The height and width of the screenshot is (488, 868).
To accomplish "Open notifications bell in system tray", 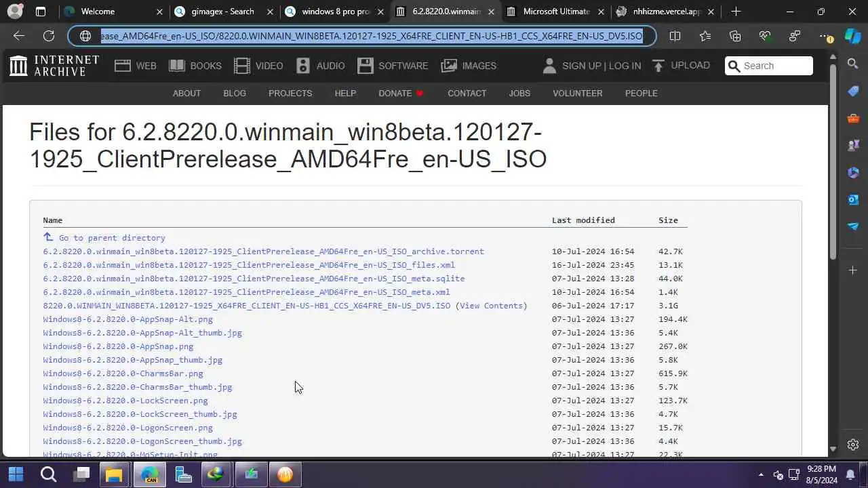I will (850, 474).
